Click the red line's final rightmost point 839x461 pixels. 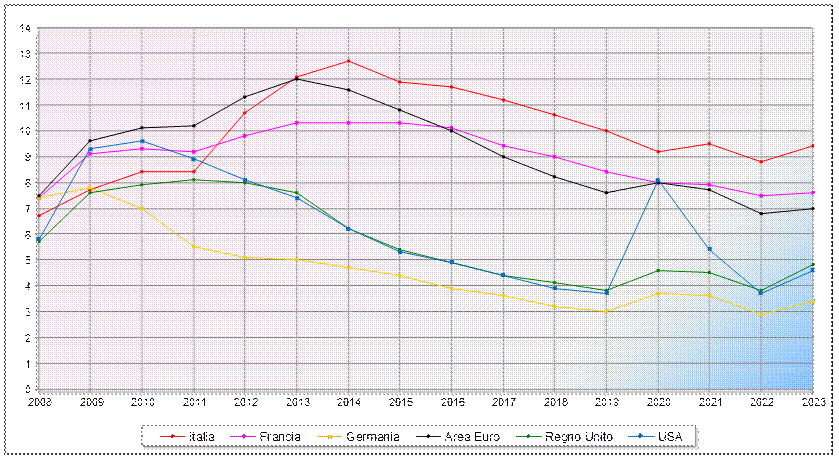[812, 146]
